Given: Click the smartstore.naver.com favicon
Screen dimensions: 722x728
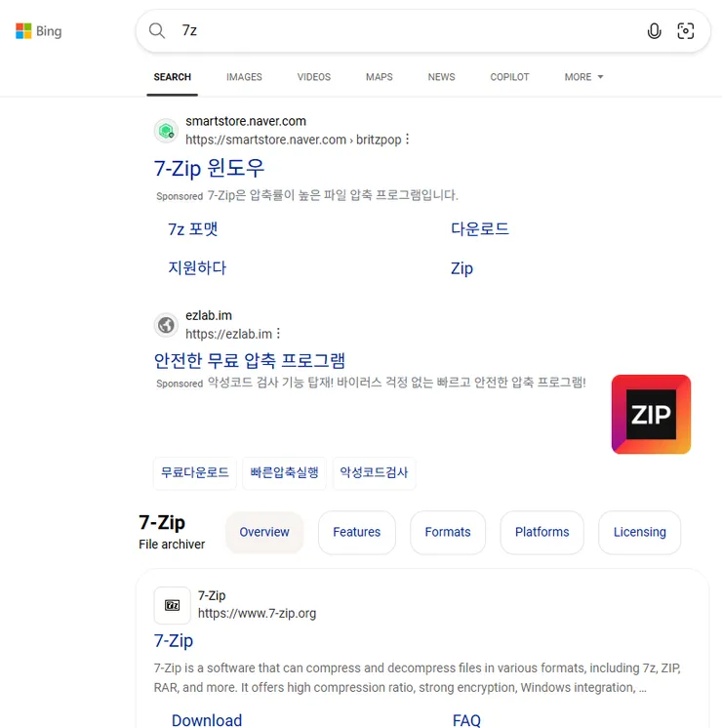Looking at the screenshot, I should tap(166, 131).
